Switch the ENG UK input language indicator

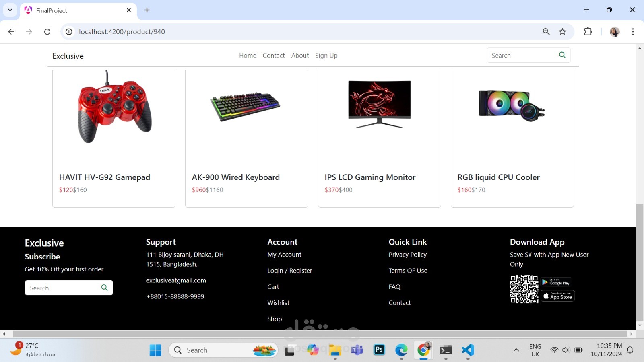(x=535, y=350)
